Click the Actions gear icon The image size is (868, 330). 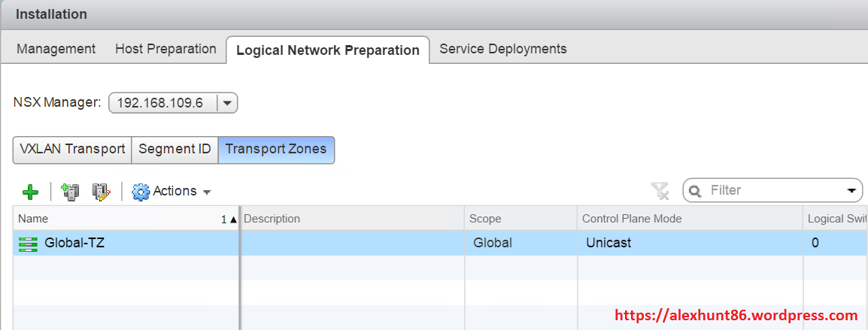[x=141, y=192]
